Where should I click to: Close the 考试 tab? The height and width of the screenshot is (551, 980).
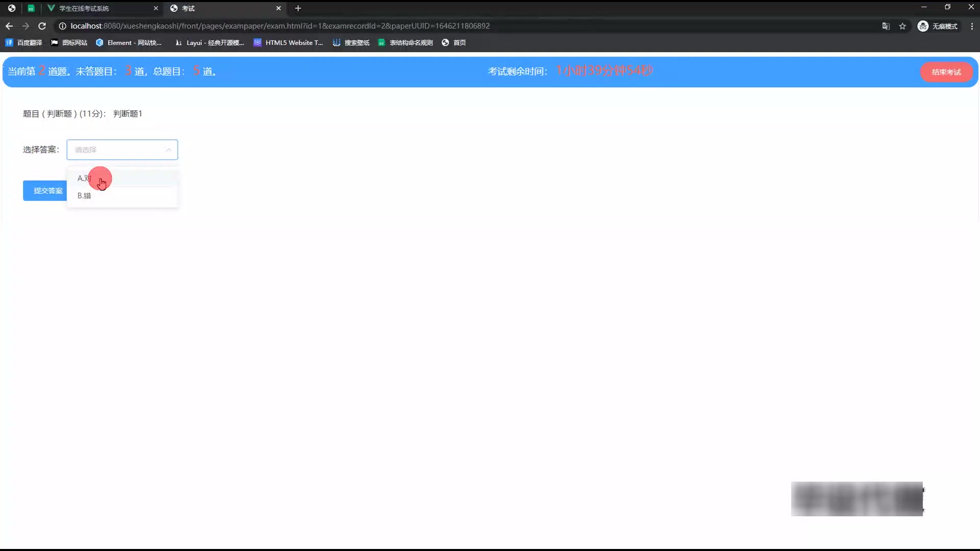point(279,8)
